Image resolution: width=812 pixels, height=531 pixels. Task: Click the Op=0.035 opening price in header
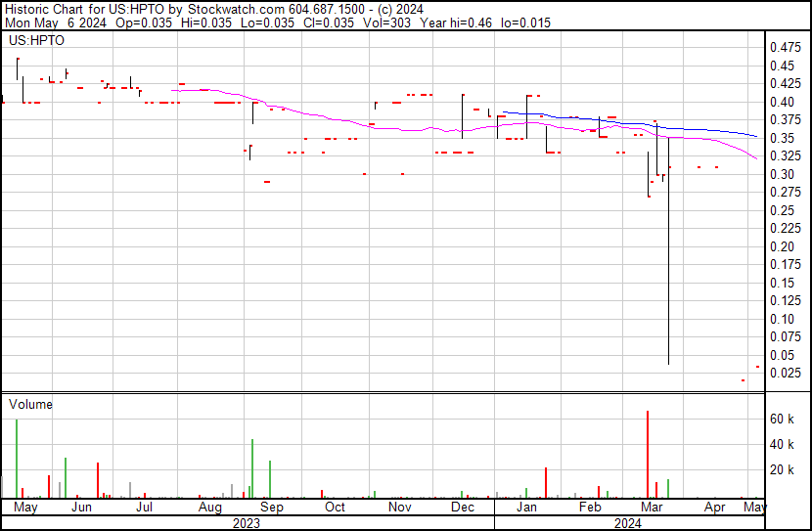click(x=144, y=22)
